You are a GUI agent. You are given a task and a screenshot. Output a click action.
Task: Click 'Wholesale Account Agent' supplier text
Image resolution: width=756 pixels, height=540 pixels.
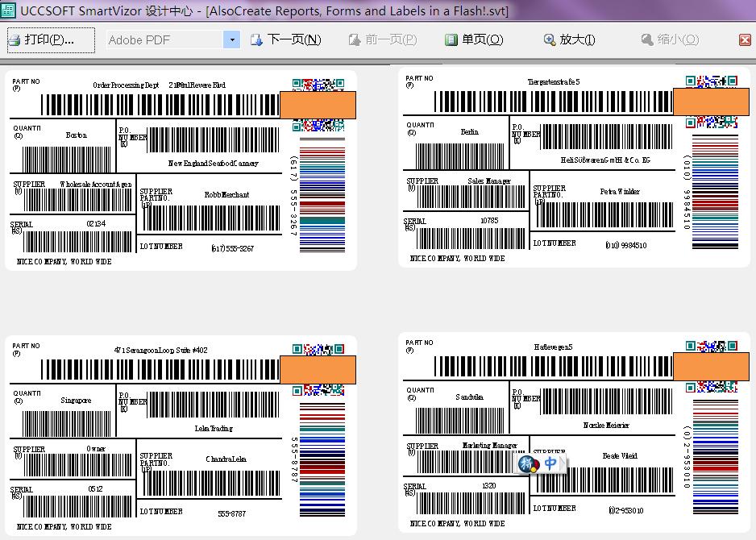pyautogui.click(x=95, y=185)
